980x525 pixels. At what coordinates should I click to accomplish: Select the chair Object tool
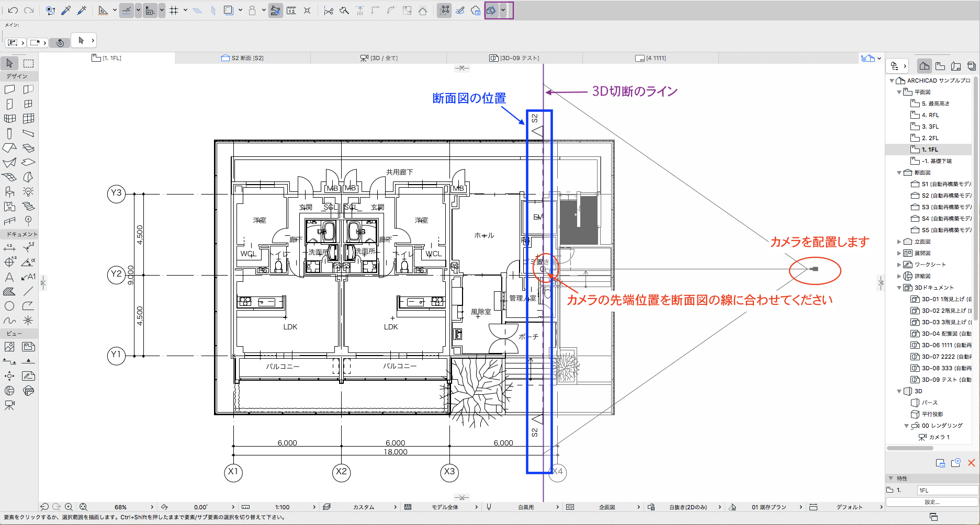coord(9,192)
